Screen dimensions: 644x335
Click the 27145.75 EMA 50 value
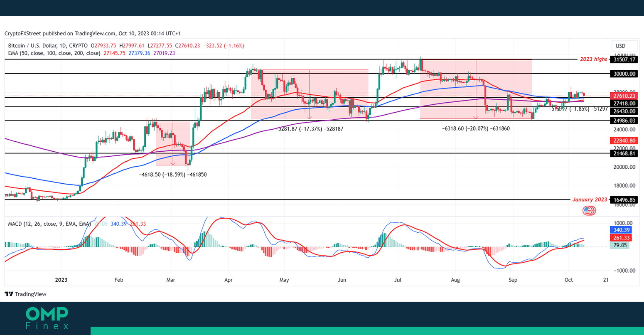coord(114,53)
